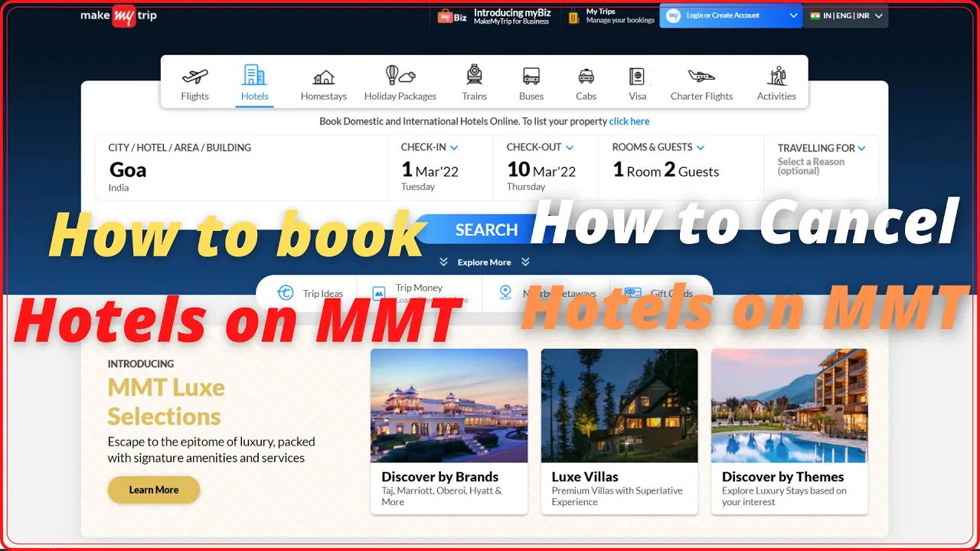This screenshot has height=551, width=980.
Task: Open the Visa passport icon
Action: click(637, 77)
